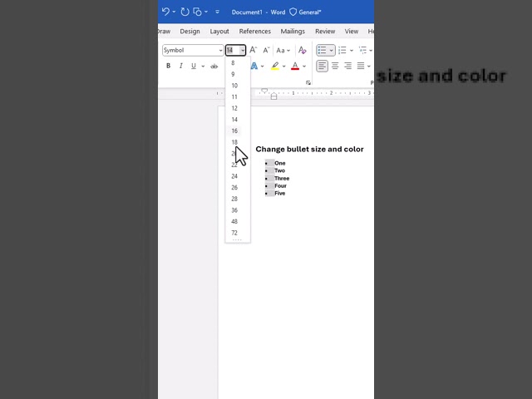
Task: Click Clear All Formatting icon
Action: click(302, 50)
